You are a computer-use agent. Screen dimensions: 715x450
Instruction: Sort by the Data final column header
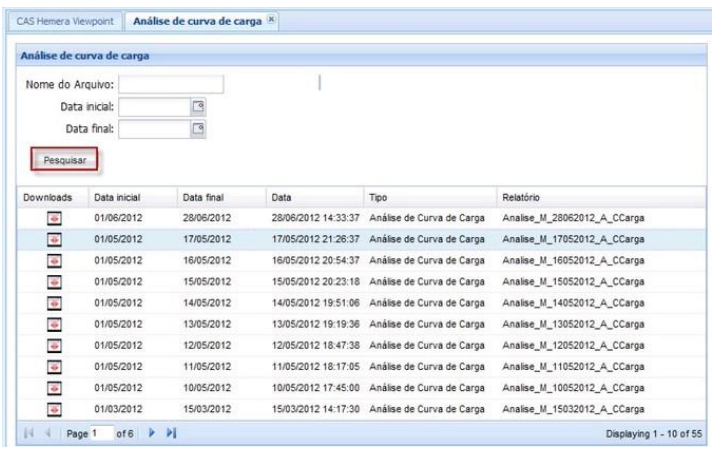(205, 197)
